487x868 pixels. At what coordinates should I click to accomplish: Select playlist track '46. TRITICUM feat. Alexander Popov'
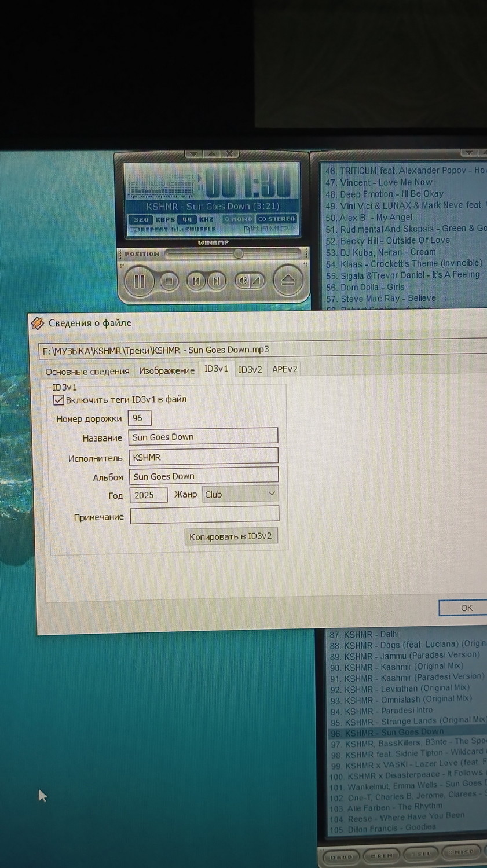point(405,171)
